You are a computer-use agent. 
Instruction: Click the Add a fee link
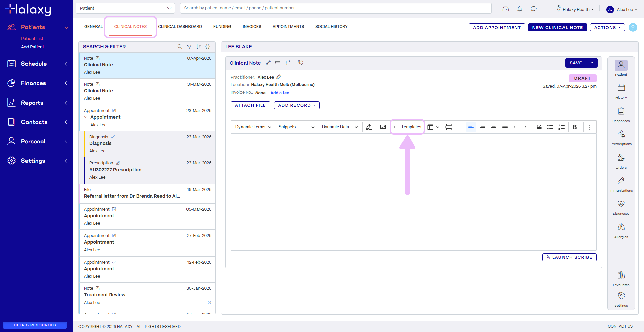tap(280, 93)
